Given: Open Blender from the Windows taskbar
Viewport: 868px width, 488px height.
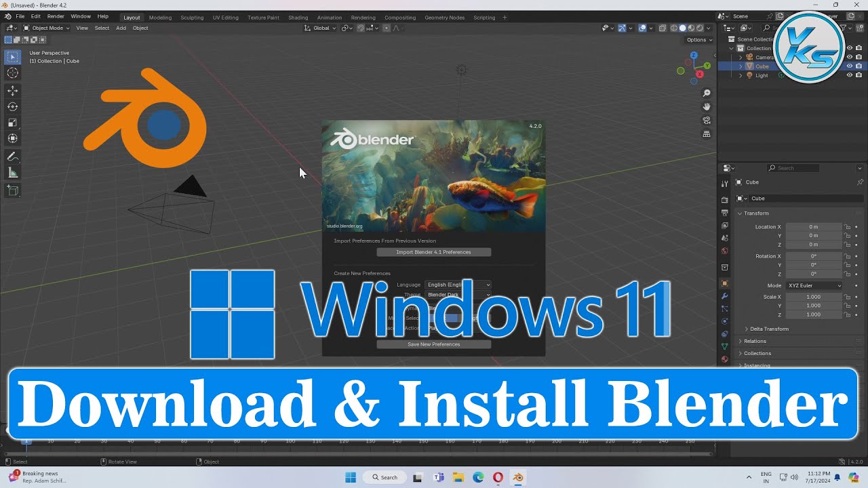Looking at the screenshot, I should click(x=518, y=477).
